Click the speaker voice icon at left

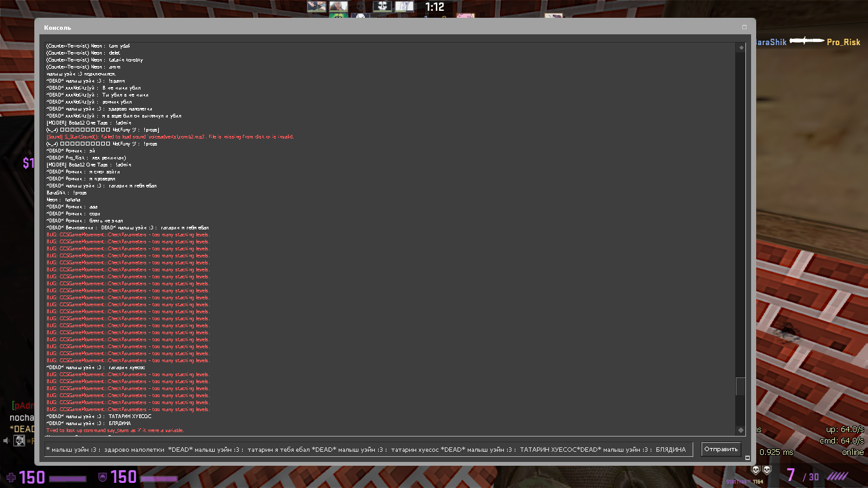point(6,440)
